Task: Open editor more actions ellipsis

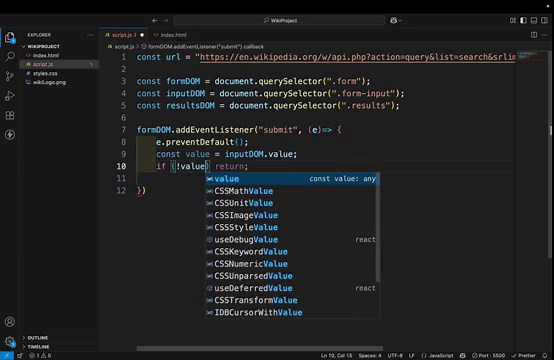Action: [x=544, y=35]
